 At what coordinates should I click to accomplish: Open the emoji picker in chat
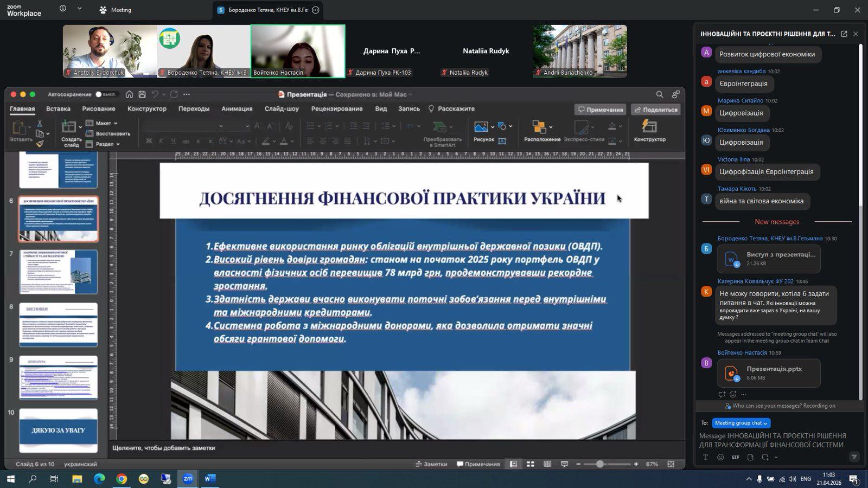(x=720, y=457)
